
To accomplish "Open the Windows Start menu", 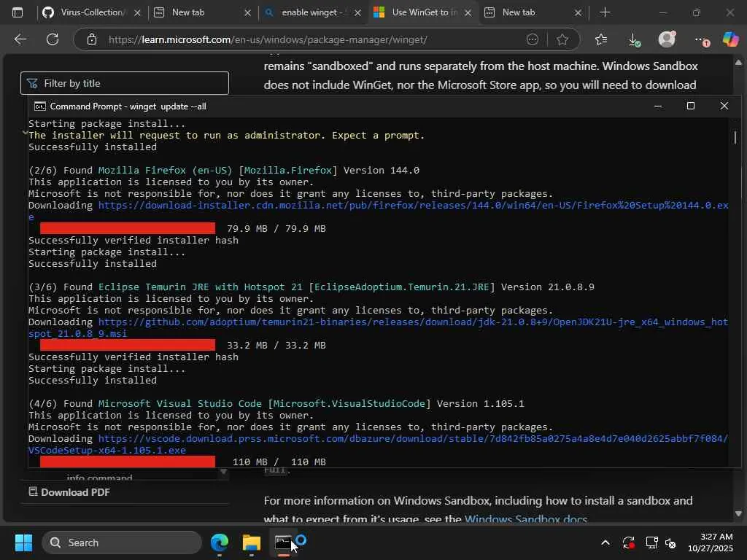I will [23, 542].
